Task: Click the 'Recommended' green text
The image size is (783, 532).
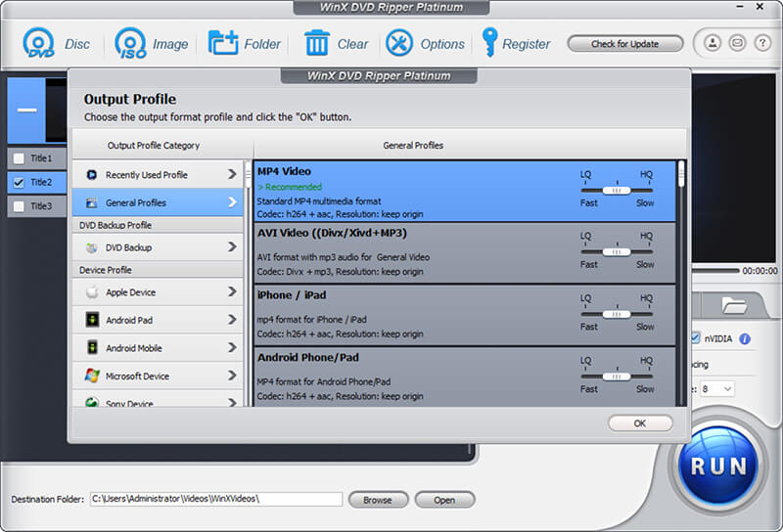Action: coord(290,187)
